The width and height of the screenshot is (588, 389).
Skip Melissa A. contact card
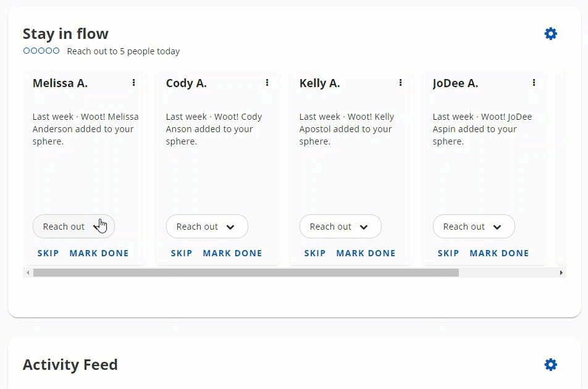pyautogui.click(x=48, y=253)
